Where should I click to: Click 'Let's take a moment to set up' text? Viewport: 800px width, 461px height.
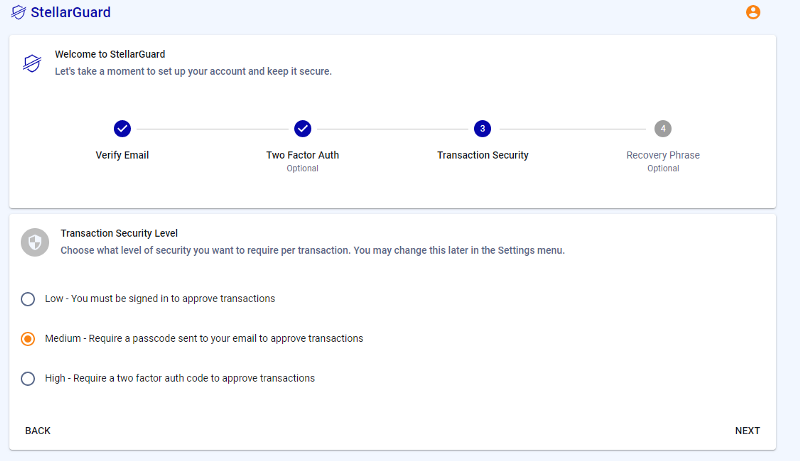tap(193, 71)
